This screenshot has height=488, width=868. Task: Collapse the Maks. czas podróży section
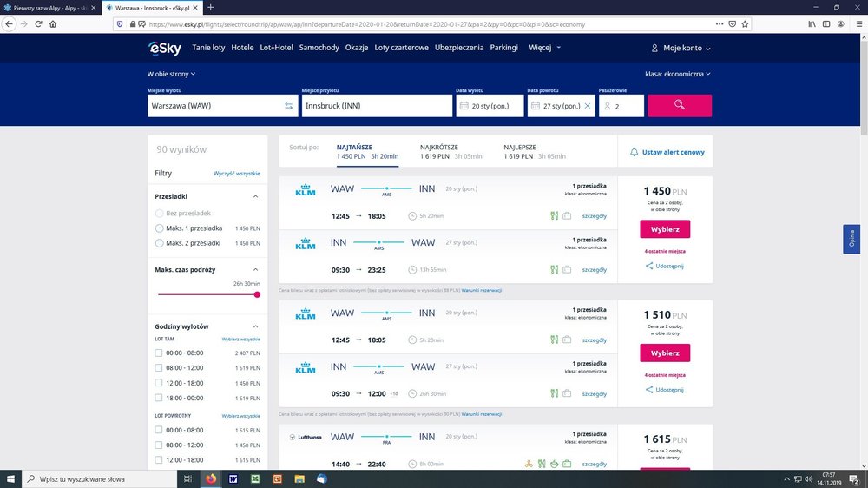pyautogui.click(x=255, y=270)
